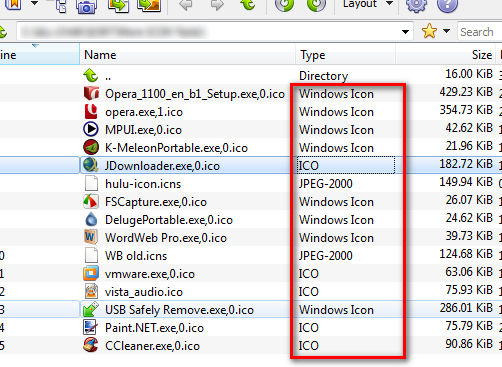Click the Directory type cell
This screenshot has width=502, height=367.
323,76
